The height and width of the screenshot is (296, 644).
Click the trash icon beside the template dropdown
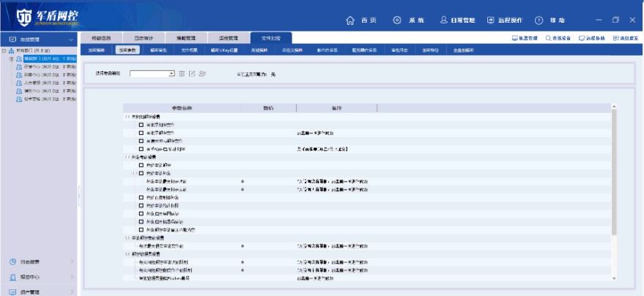tap(182, 73)
